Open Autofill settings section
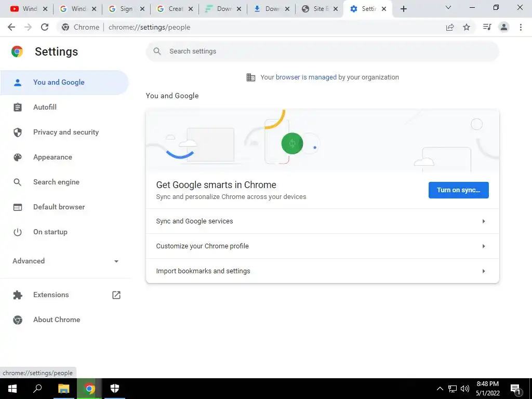532x399 pixels. (x=64, y=107)
